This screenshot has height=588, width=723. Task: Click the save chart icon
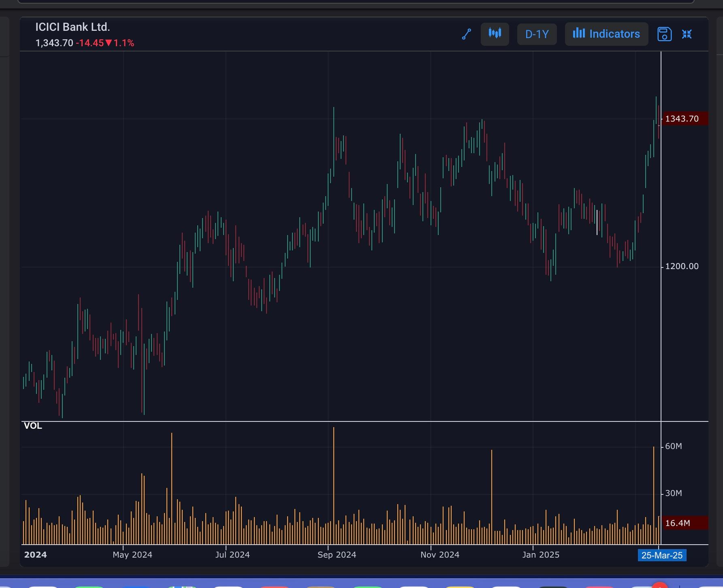(664, 34)
